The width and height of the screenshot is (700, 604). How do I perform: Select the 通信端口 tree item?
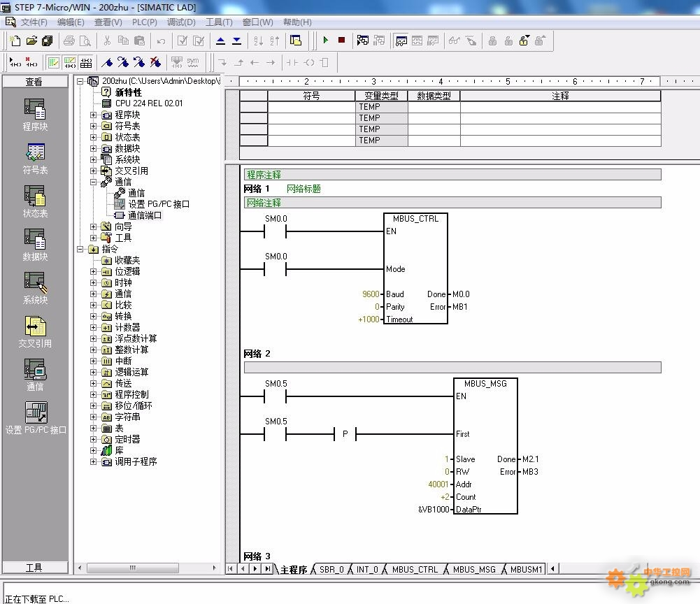click(x=145, y=215)
